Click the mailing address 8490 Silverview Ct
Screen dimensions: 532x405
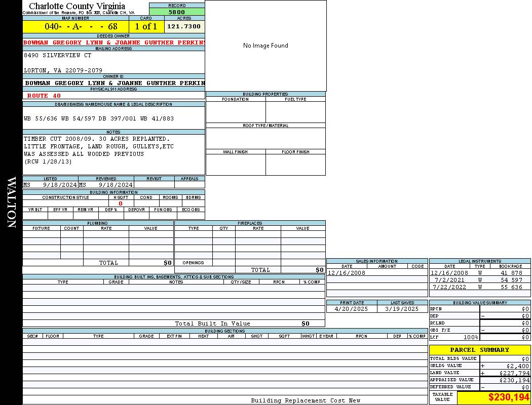(58, 55)
